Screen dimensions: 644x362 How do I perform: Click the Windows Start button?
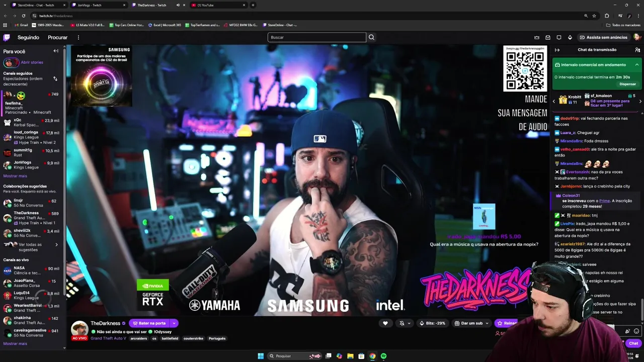coord(261,356)
